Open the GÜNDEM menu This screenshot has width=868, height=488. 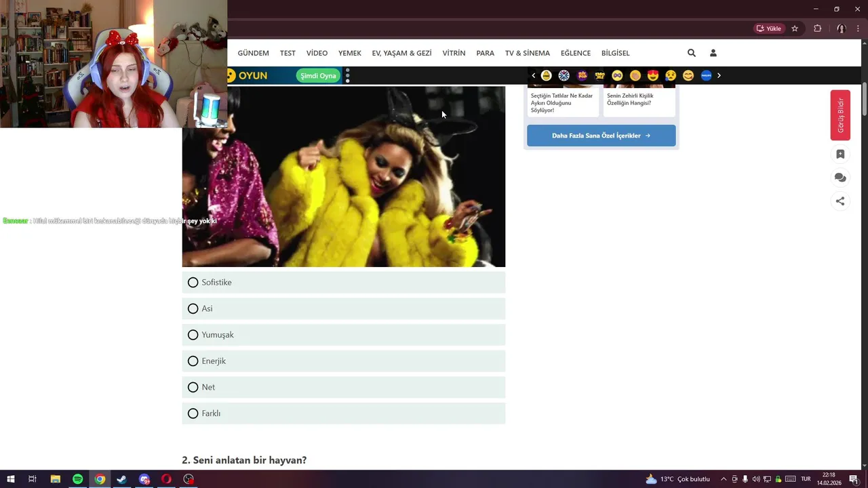[253, 53]
